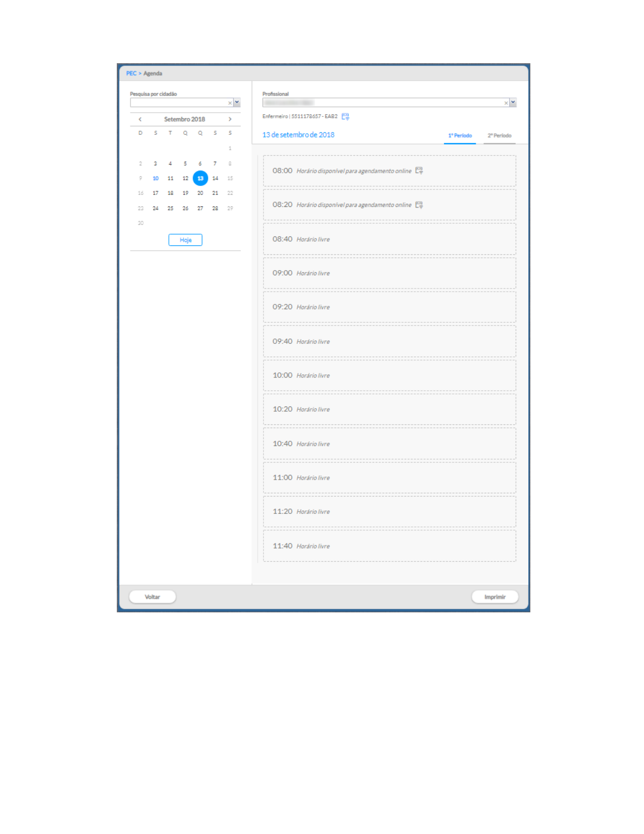
Task: Select day 19 in the calendar
Action: pyautogui.click(x=185, y=193)
